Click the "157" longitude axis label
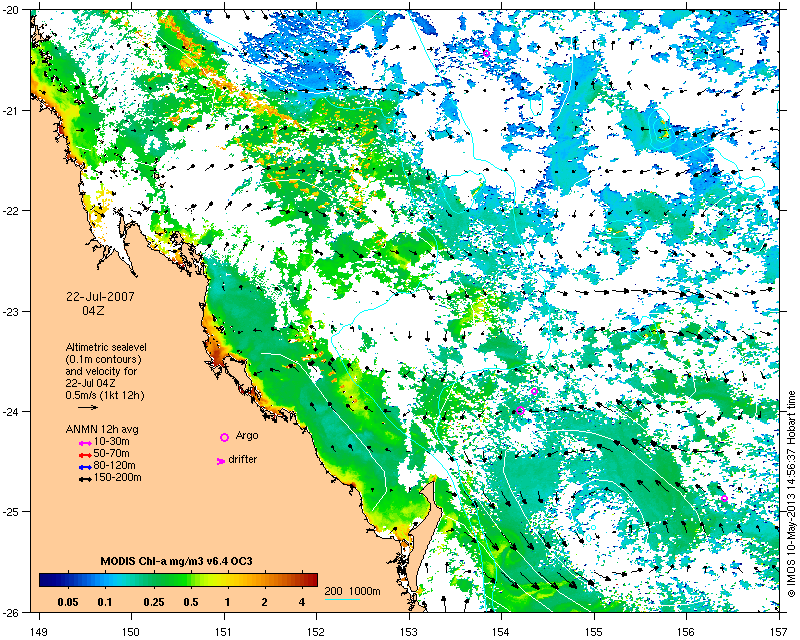800x640 pixels. pyautogui.click(x=779, y=632)
